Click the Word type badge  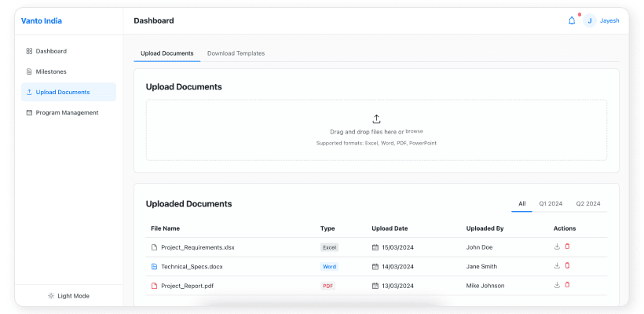[329, 266]
